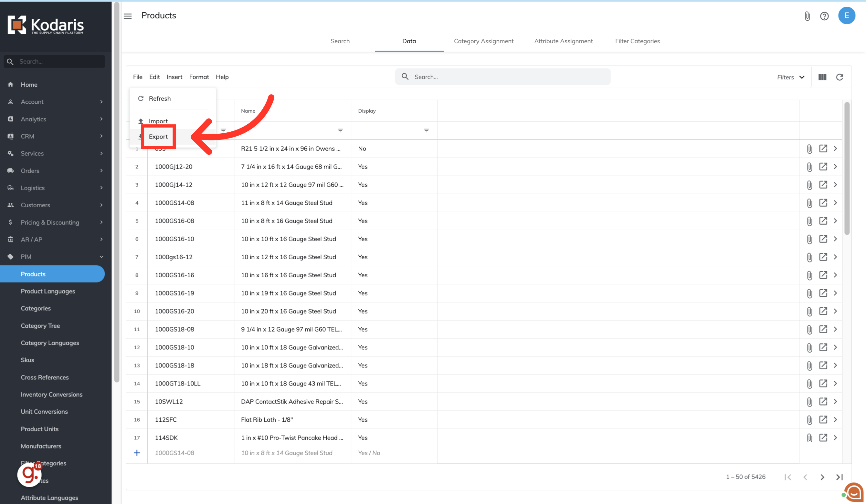The width and height of the screenshot is (866, 504).
Task: Open the Name column filter icon
Action: pos(340,130)
